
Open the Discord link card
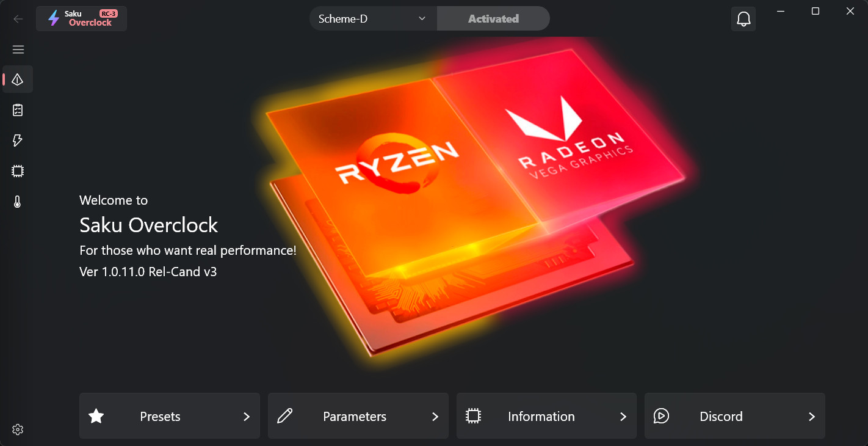coord(735,416)
